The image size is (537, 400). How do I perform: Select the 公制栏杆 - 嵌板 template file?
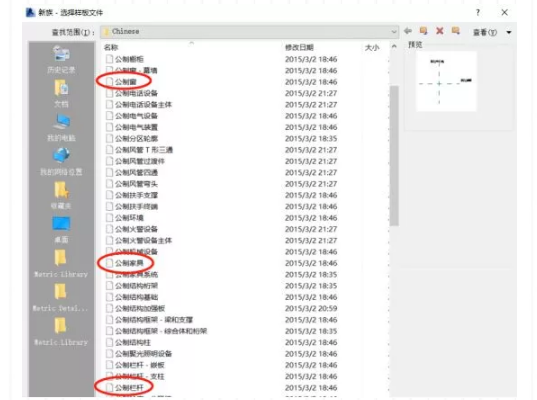tap(135, 365)
